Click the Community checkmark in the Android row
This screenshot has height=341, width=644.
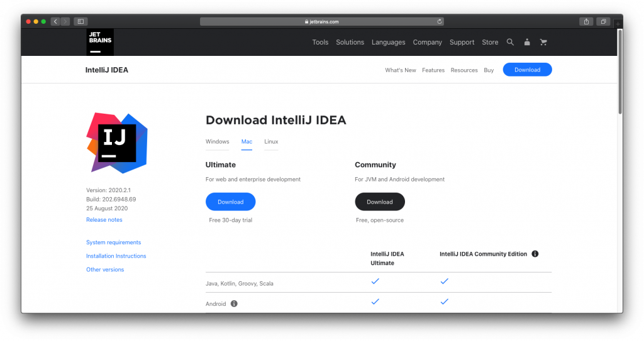445,301
